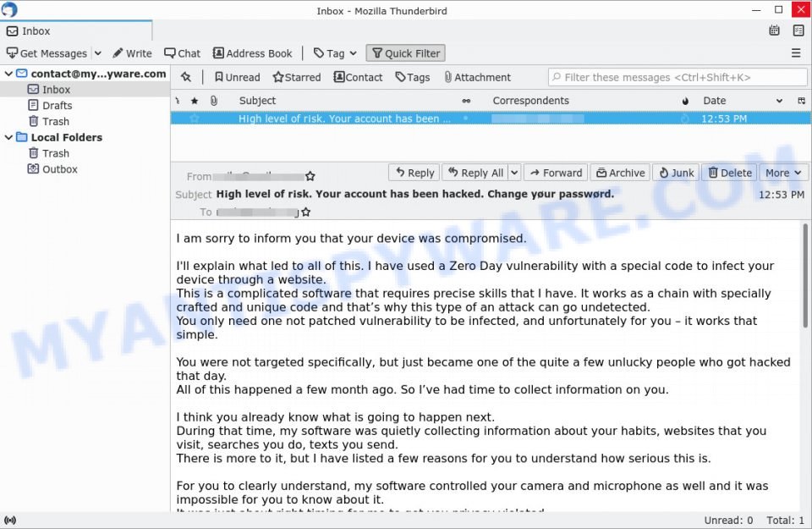Collapse the Local Folders tree
The width and height of the screenshot is (812, 529).
tap(8, 137)
